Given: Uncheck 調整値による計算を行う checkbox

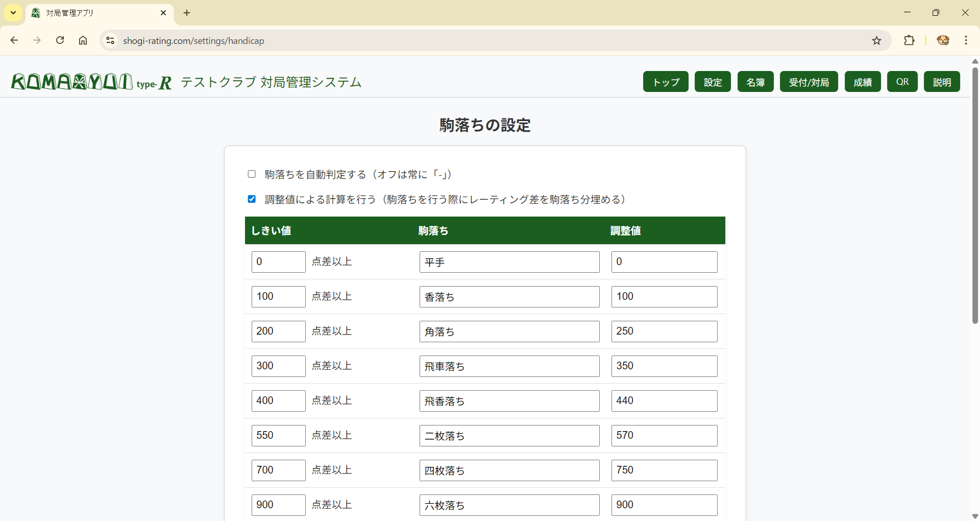Looking at the screenshot, I should (252, 199).
